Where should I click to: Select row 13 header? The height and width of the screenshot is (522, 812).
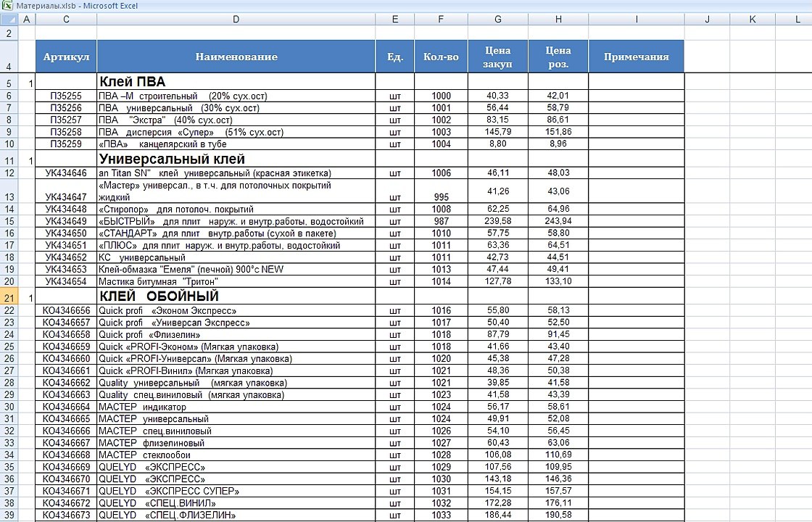click(x=9, y=191)
